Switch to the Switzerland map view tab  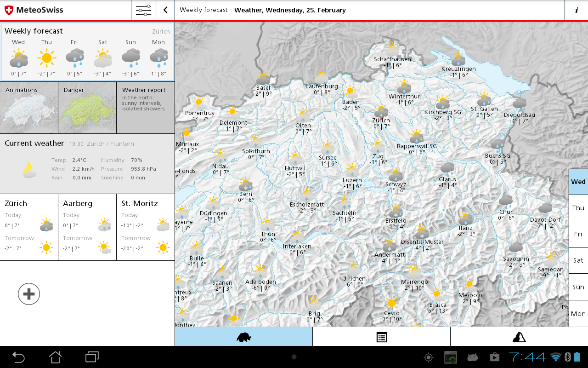coord(243,337)
